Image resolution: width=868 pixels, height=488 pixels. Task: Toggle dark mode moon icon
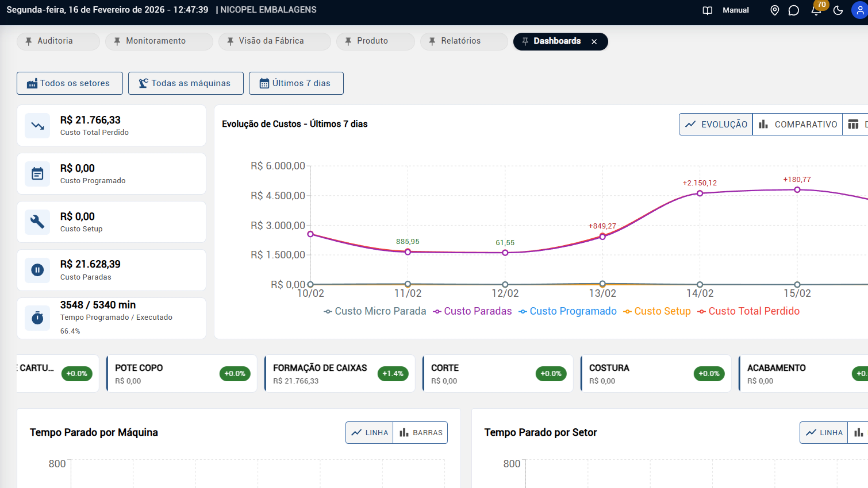838,10
